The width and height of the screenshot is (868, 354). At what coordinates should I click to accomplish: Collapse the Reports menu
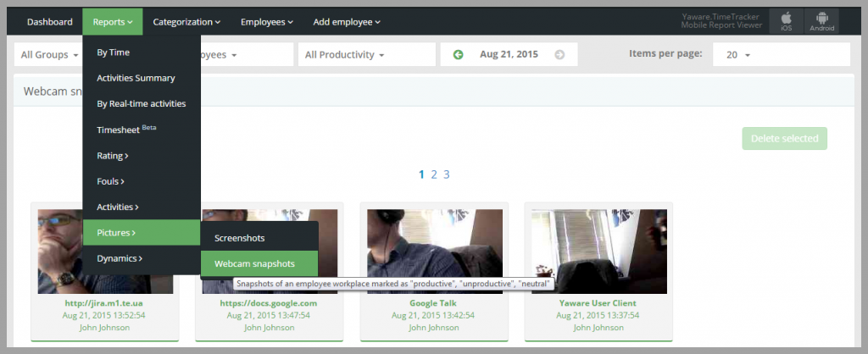pos(113,22)
